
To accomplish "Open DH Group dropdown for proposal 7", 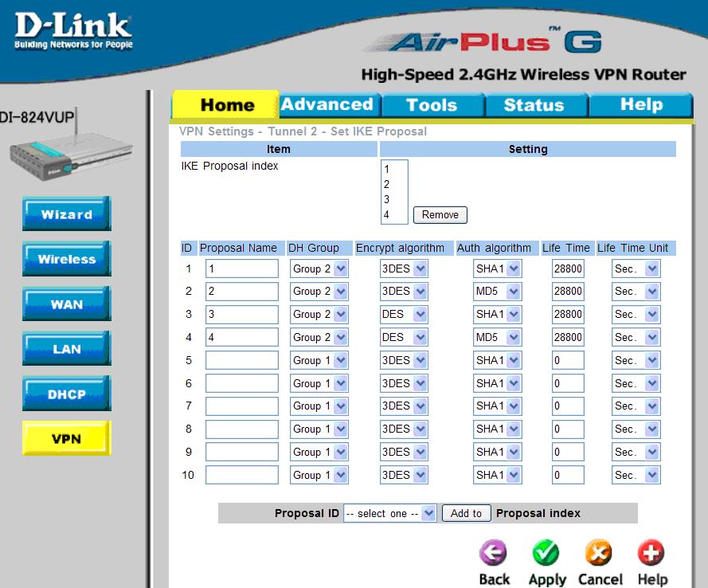I will coord(319,406).
